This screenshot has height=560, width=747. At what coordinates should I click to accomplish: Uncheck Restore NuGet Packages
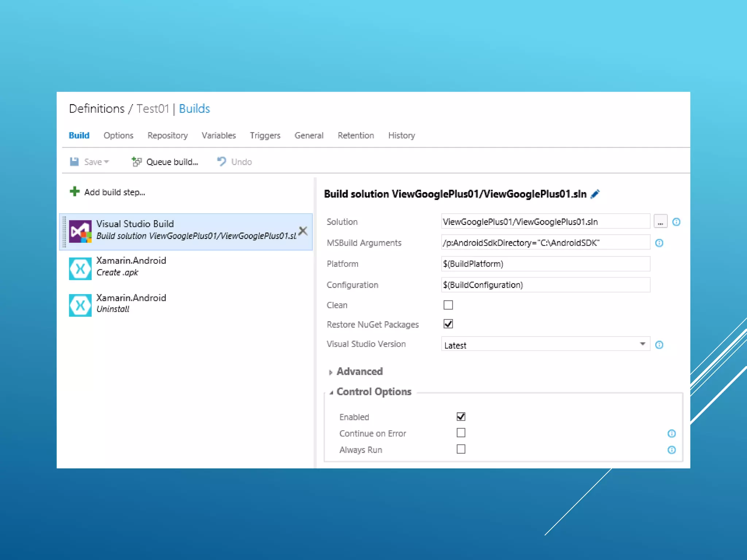tap(448, 324)
